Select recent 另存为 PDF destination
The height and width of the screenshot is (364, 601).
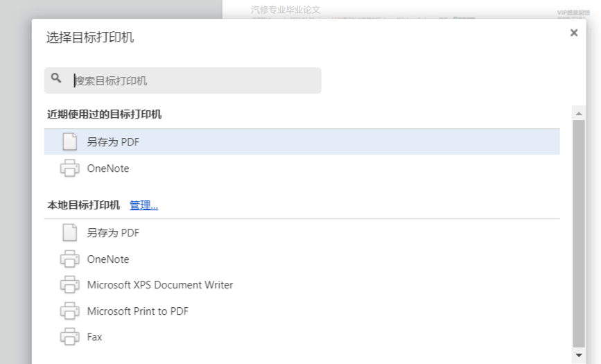(302, 141)
